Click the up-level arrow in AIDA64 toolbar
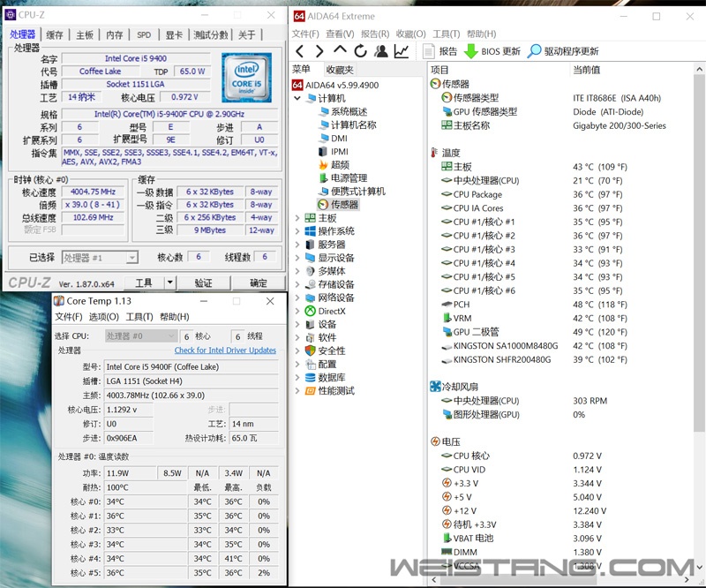This screenshot has width=706, height=588. point(341,51)
